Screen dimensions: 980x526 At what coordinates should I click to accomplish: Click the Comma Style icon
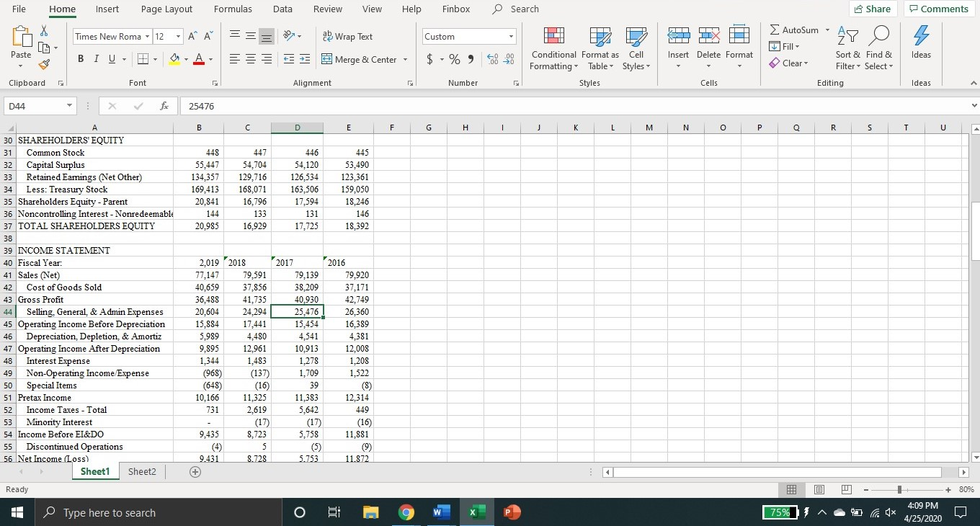pos(472,59)
